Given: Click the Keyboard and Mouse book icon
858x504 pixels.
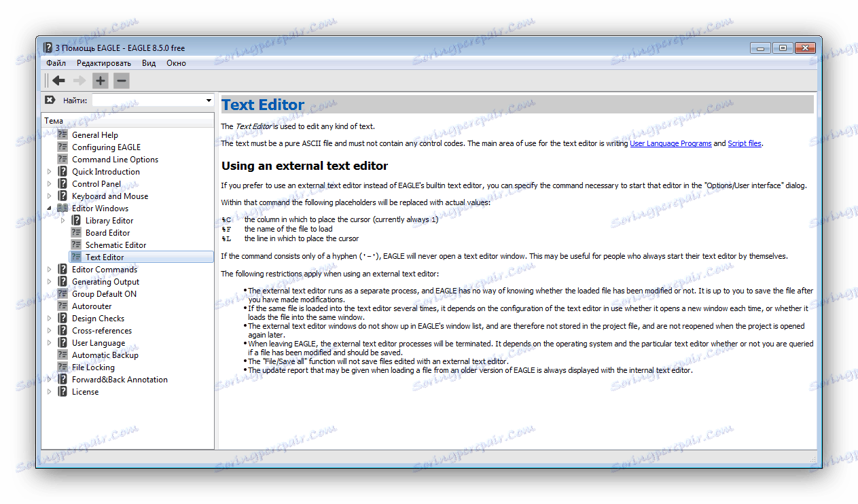Looking at the screenshot, I should (x=62, y=196).
